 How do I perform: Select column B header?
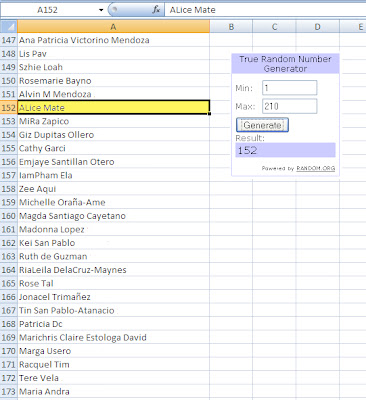click(231, 27)
